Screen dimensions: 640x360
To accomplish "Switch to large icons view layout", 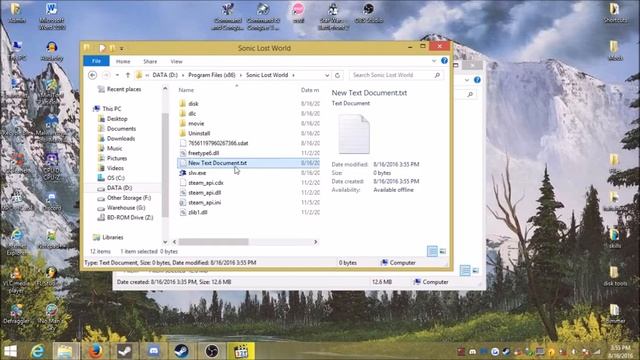I will [443, 251].
